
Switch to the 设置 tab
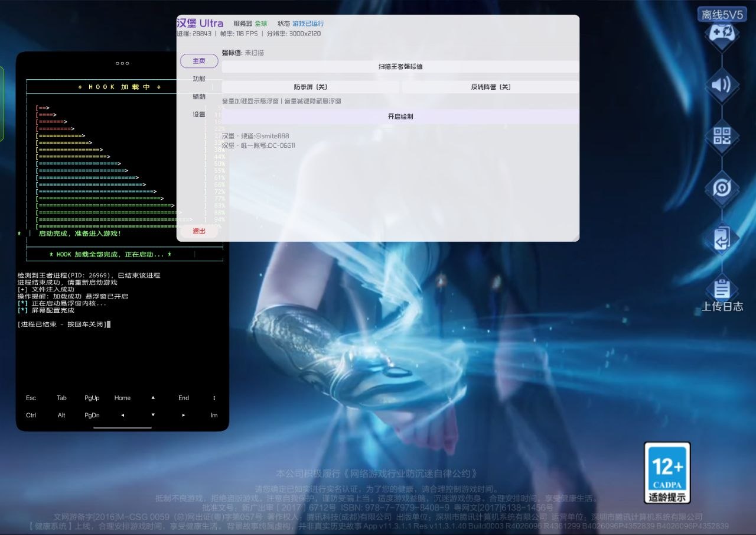pyautogui.click(x=199, y=114)
